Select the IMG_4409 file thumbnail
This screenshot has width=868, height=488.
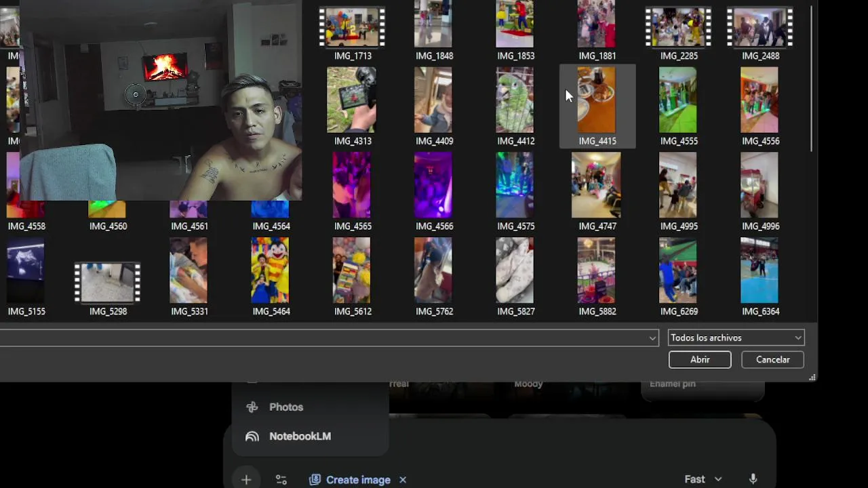click(433, 100)
